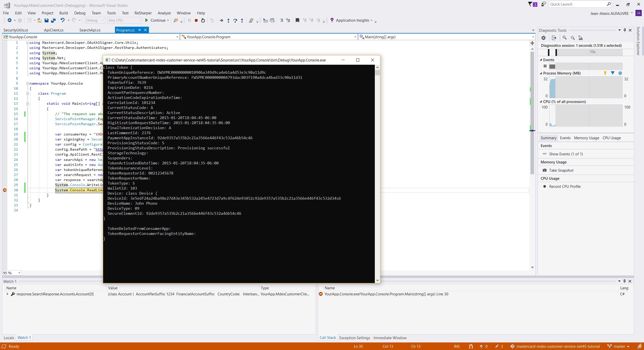This screenshot has width=644, height=350.
Task: Switch to the Memory Usage tab
Action: pos(586,138)
